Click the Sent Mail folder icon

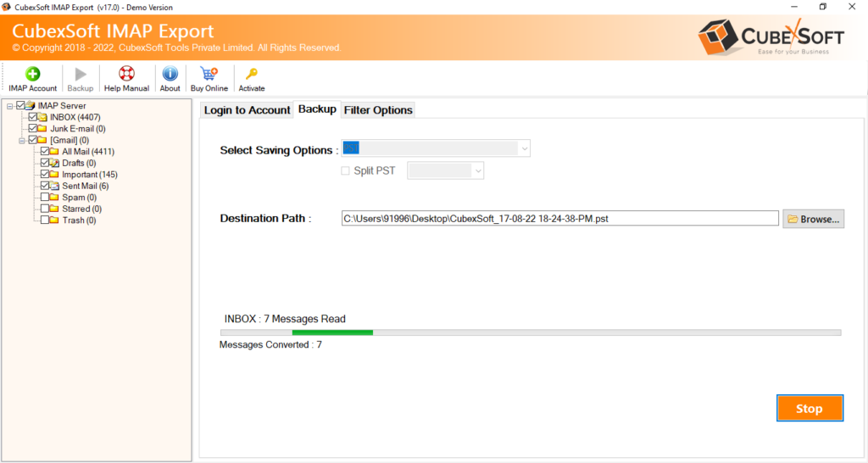pyautogui.click(x=54, y=186)
